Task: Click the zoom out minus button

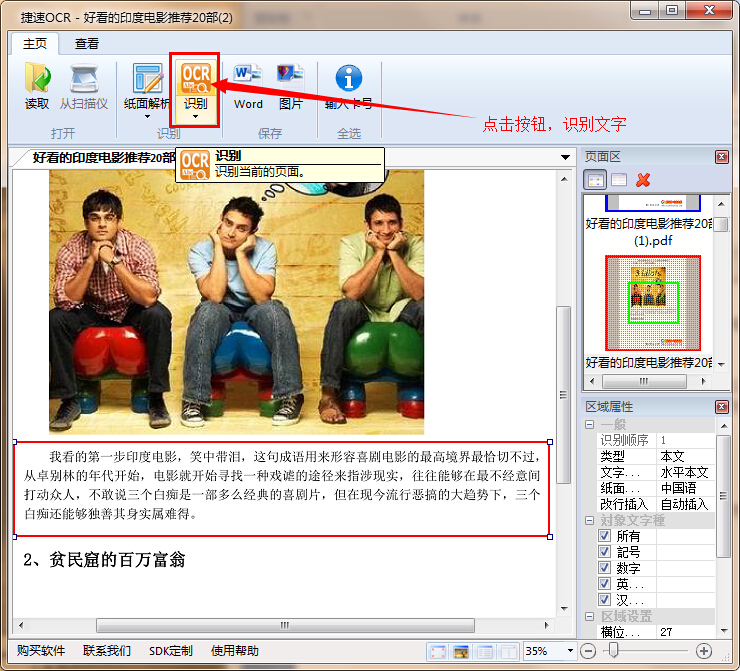Action: (x=588, y=651)
